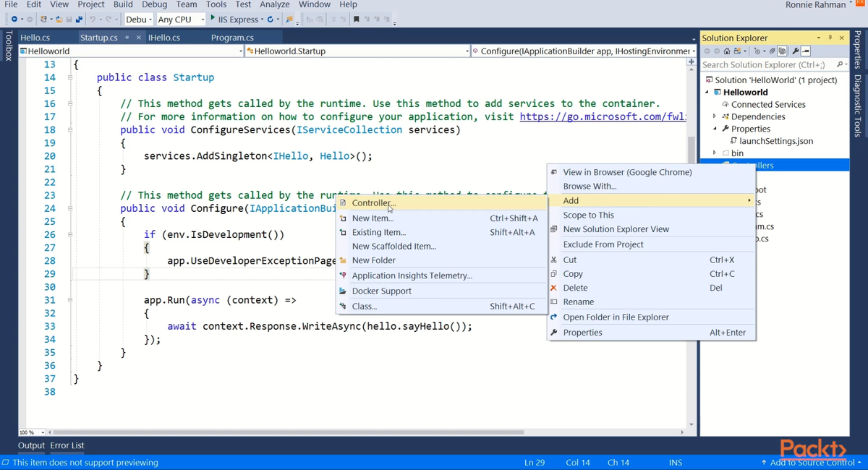The height and width of the screenshot is (470, 868).
Task: Open the Diagnostic Tools side panel
Action: pyautogui.click(x=858, y=106)
